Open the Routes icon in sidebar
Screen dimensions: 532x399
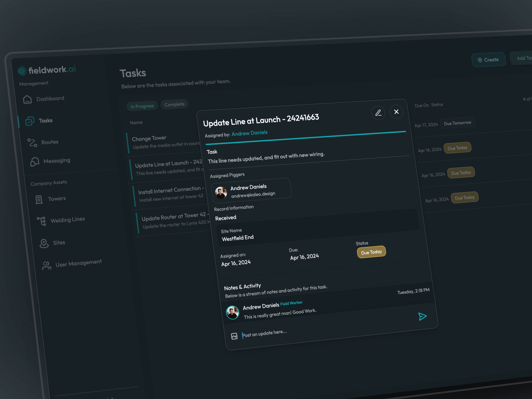coord(32,143)
